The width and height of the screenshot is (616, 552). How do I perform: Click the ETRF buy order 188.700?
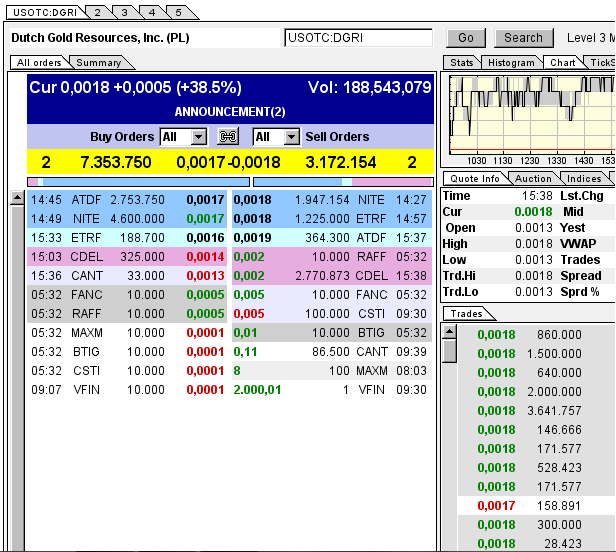pyautogui.click(x=127, y=238)
